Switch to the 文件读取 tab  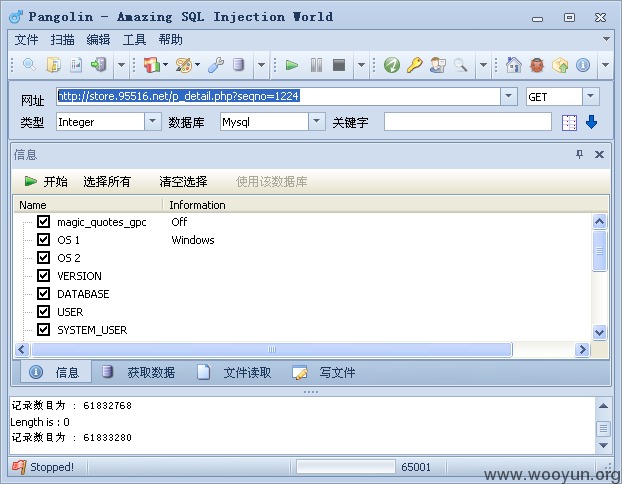pyautogui.click(x=234, y=372)
